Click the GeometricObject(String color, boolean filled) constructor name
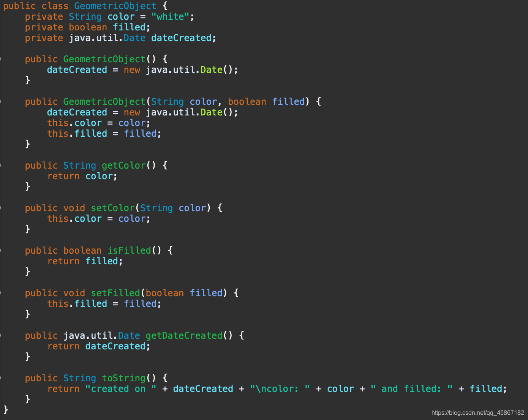This screenshot has width=528, height=420. coord(104,102)
